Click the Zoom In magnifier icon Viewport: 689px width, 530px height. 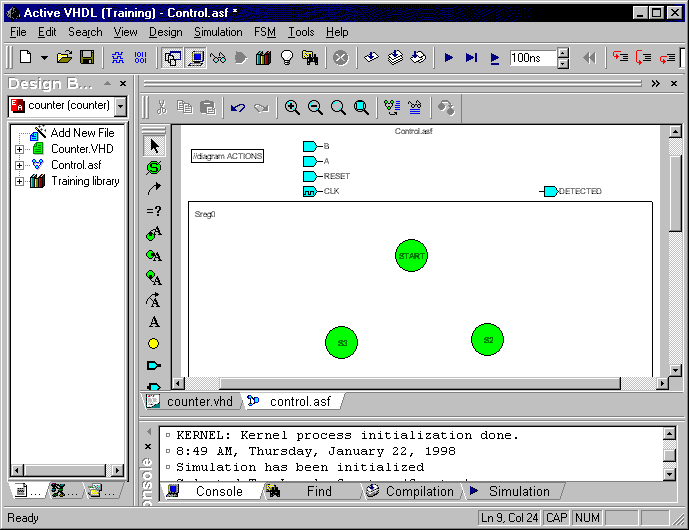(x=292, y=107)
